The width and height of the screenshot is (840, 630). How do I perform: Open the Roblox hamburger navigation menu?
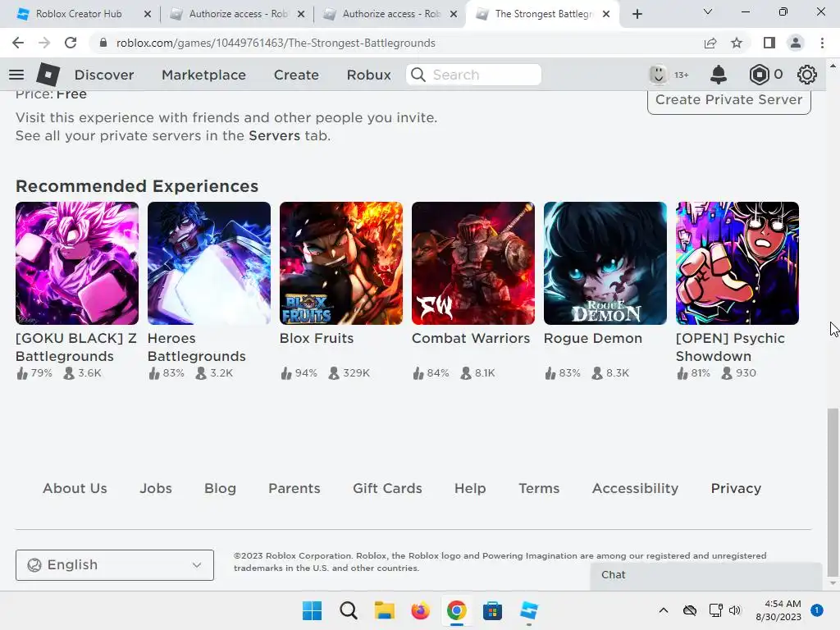click(16, 75)
